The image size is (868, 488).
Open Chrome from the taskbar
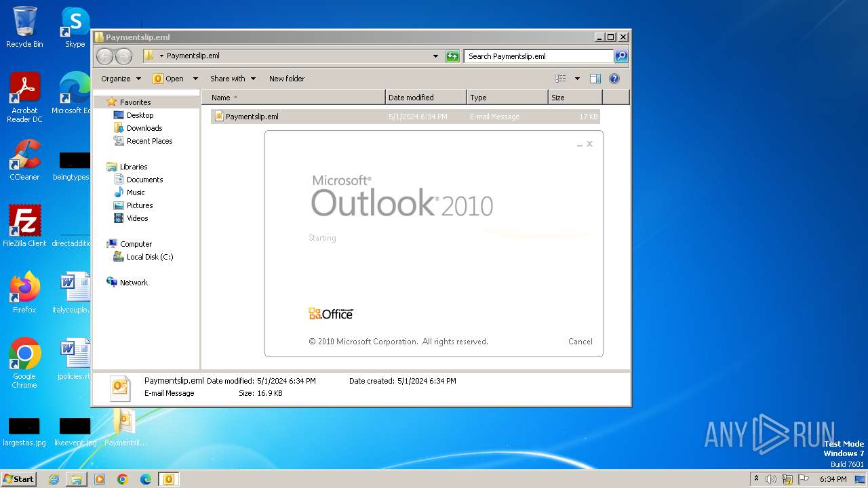point(123,479)
